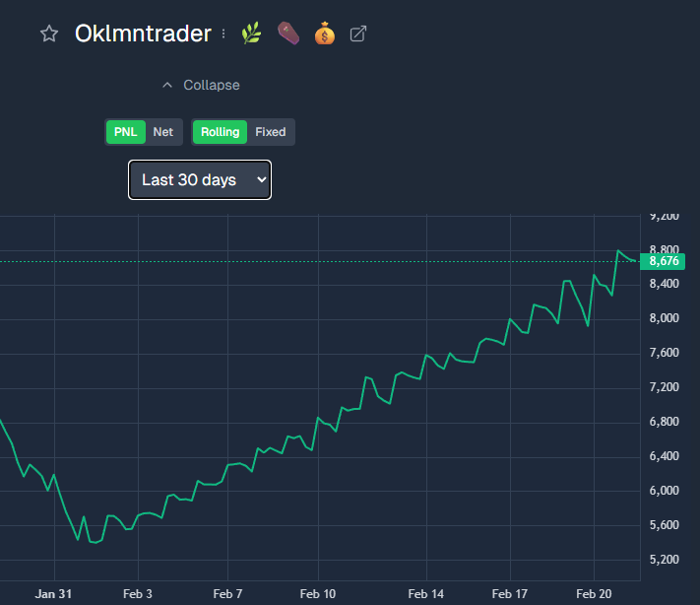Click the 5,600 axis label
This screenshot has height=605, width=700.
(x=664, y=525)
